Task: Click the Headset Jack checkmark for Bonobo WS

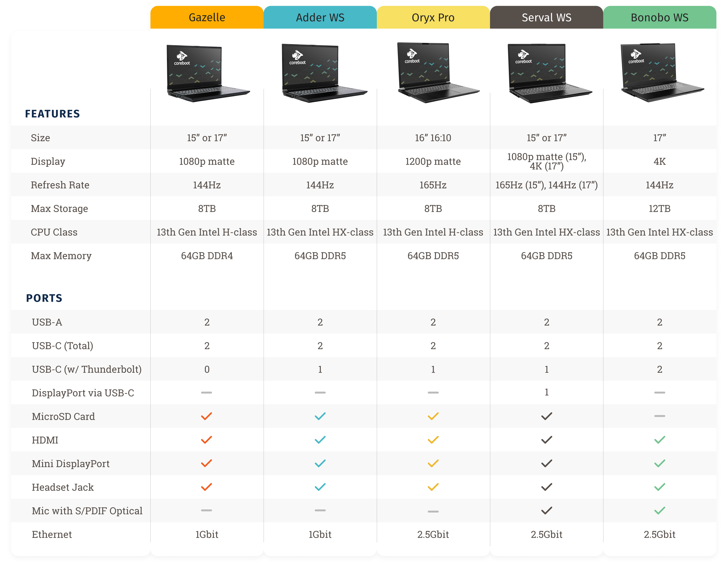Action: pyautogui.click(x=659, y=487)
